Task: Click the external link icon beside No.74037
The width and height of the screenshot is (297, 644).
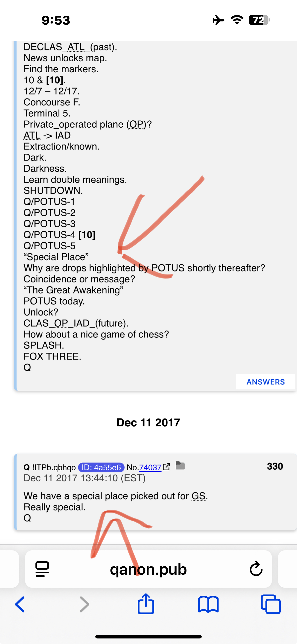Action: pos(166,467)
